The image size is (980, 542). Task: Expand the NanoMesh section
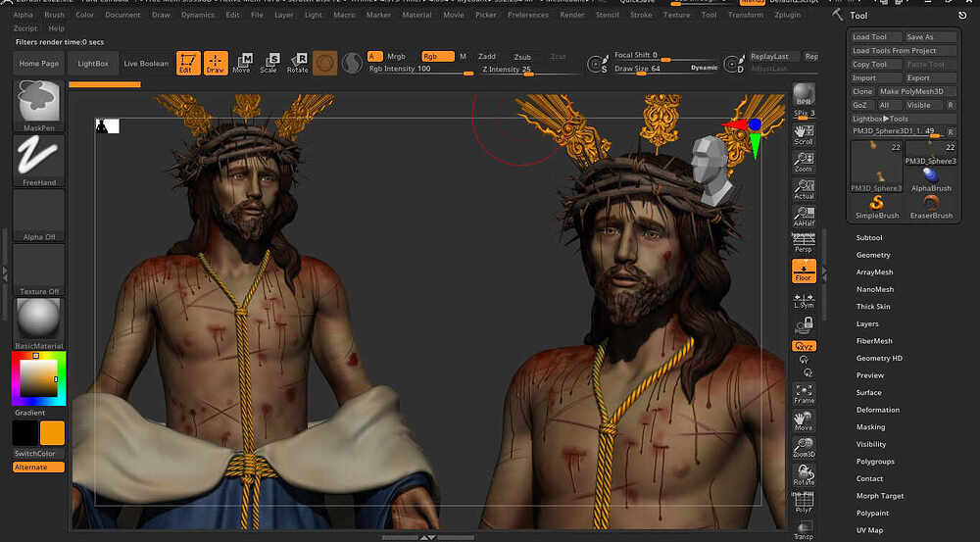874,289
